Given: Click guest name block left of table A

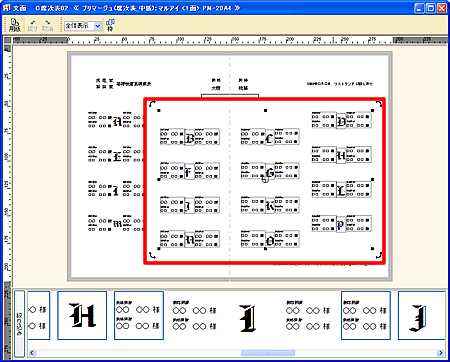Looking at the screenshot, I should 100,120.
